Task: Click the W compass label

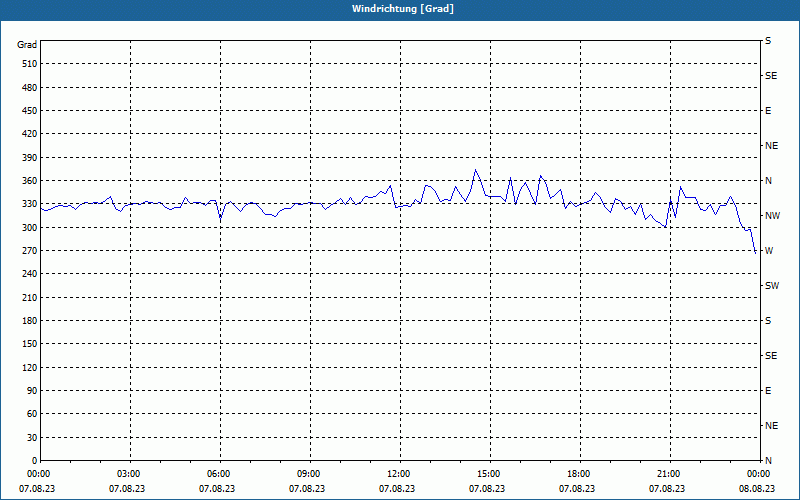Action: click(x=769, y=251)
